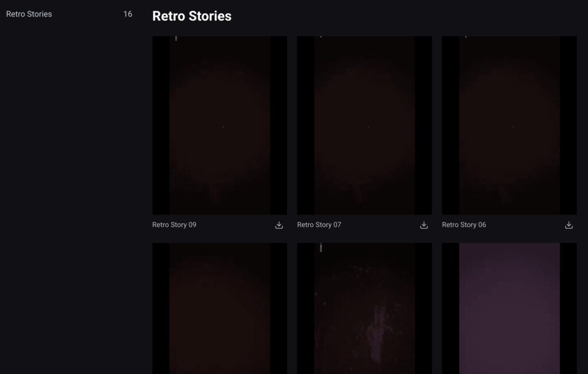Download Retro Story 09
Viewport: 588px width, 374px height.
(x=279, y=225)
